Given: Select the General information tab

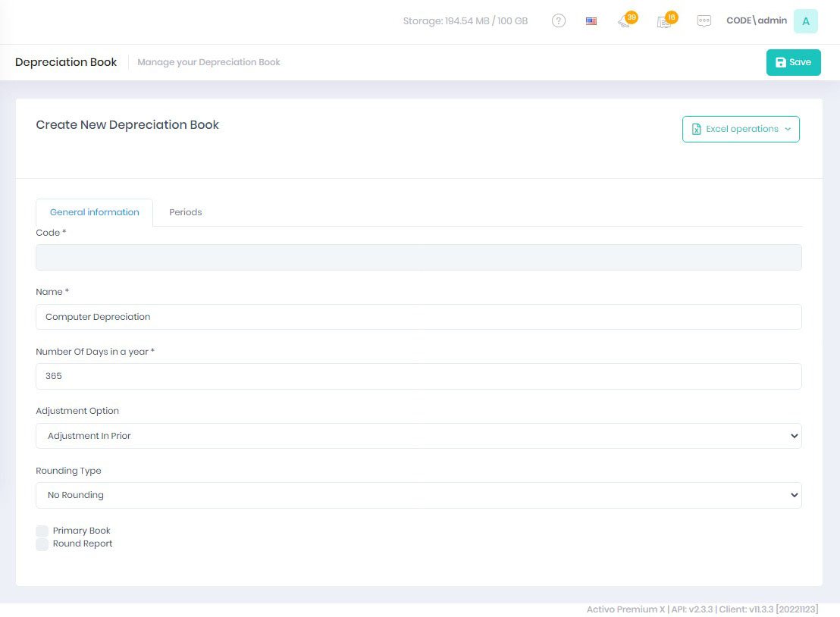Looking at the screenshot, I should 95,212.
